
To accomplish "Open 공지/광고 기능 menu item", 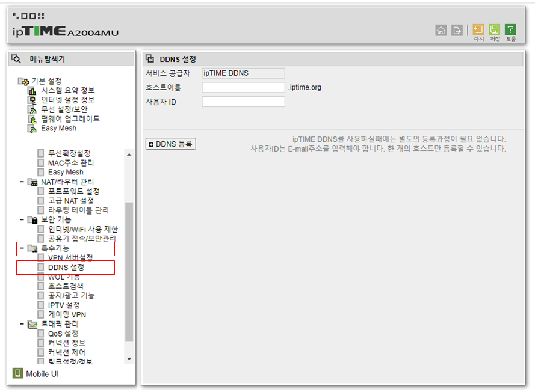I will pos(71,296).
